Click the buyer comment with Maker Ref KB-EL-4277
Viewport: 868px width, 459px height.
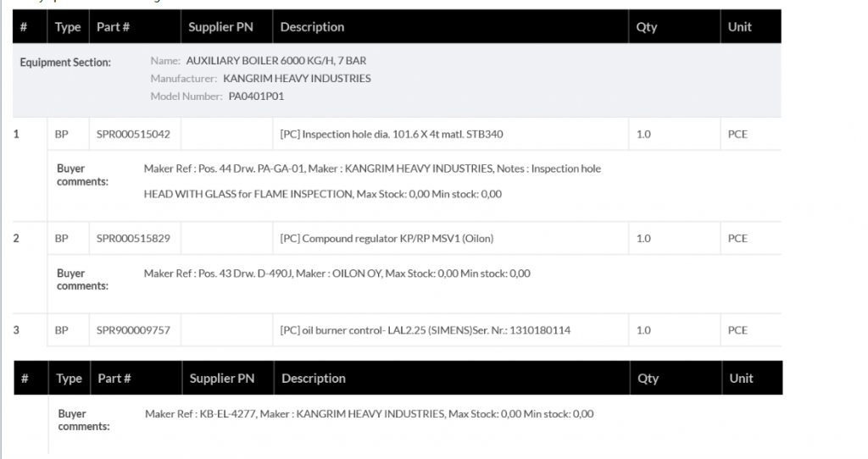point(369,414)
